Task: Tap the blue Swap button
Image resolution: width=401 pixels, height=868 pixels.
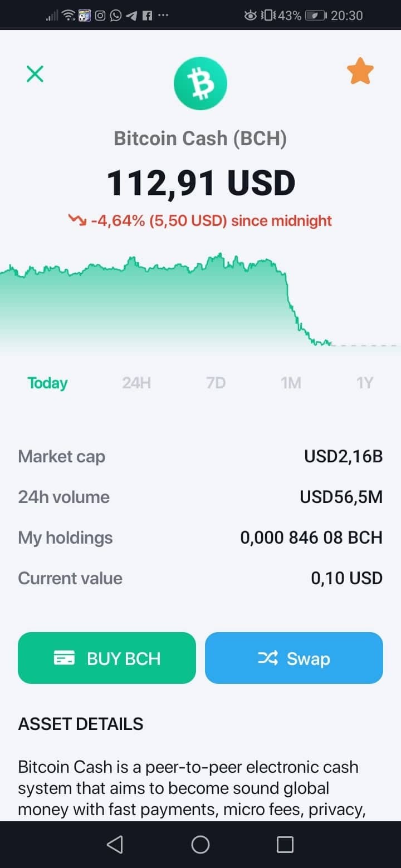Action: 294,658
